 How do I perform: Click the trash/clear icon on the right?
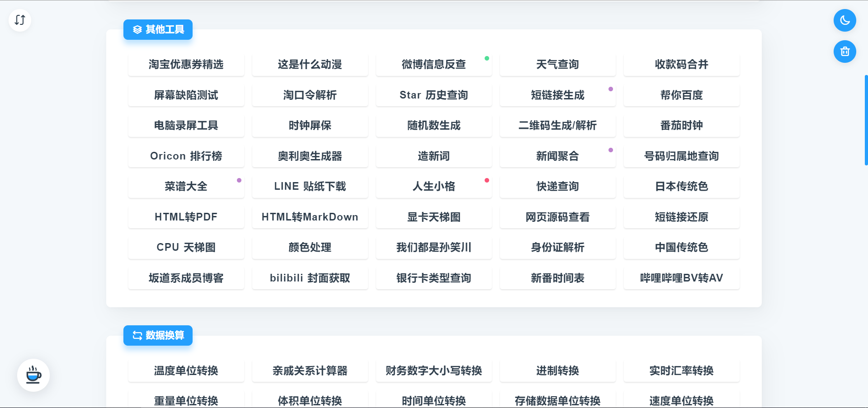845,52
